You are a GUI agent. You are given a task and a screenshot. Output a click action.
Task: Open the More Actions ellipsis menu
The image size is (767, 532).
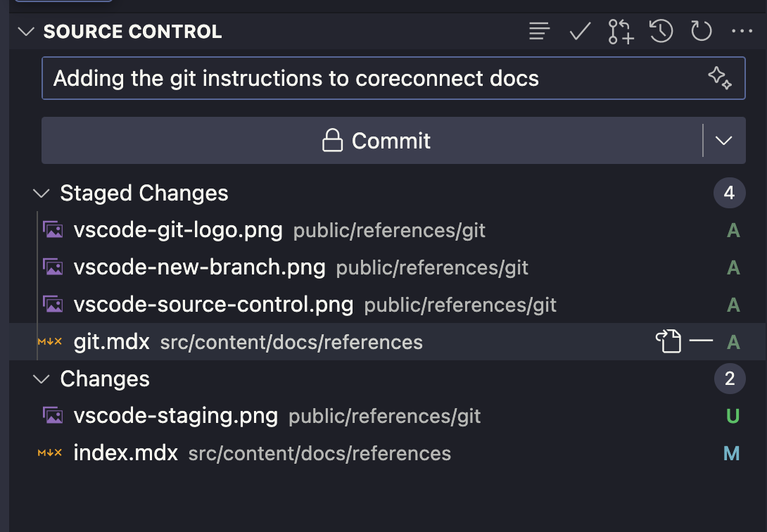(x=742, y=31)
